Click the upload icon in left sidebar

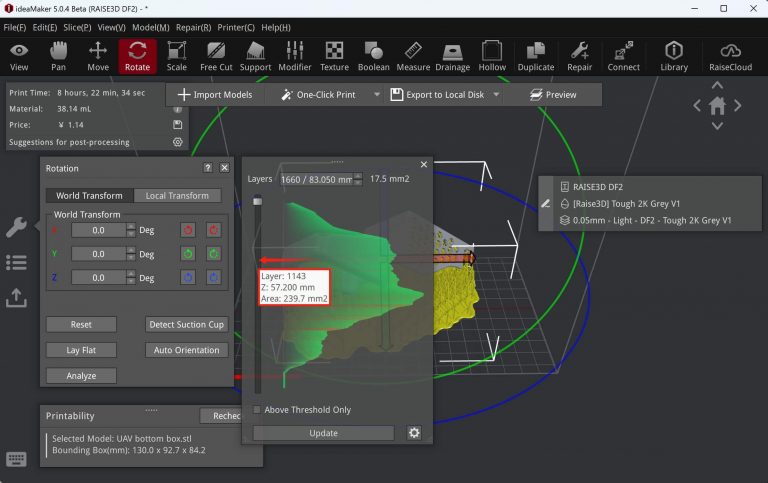(x=16, y=298)
